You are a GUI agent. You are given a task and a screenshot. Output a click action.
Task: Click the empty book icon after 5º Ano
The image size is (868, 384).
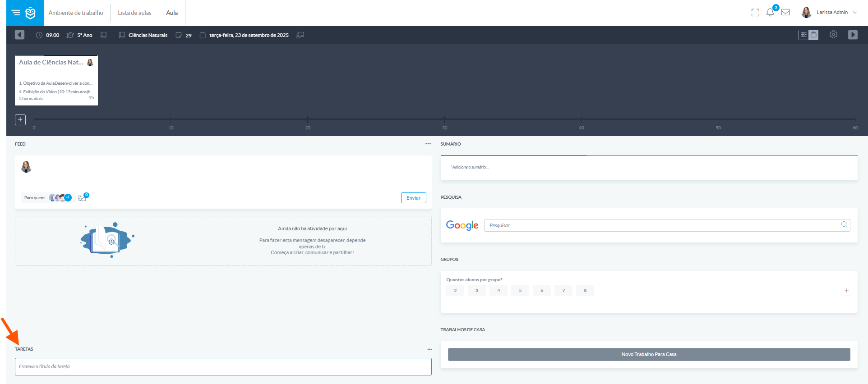103,35
